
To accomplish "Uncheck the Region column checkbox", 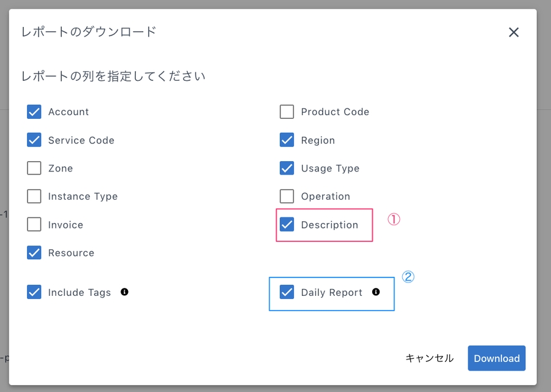I will (x=287, y=140).
